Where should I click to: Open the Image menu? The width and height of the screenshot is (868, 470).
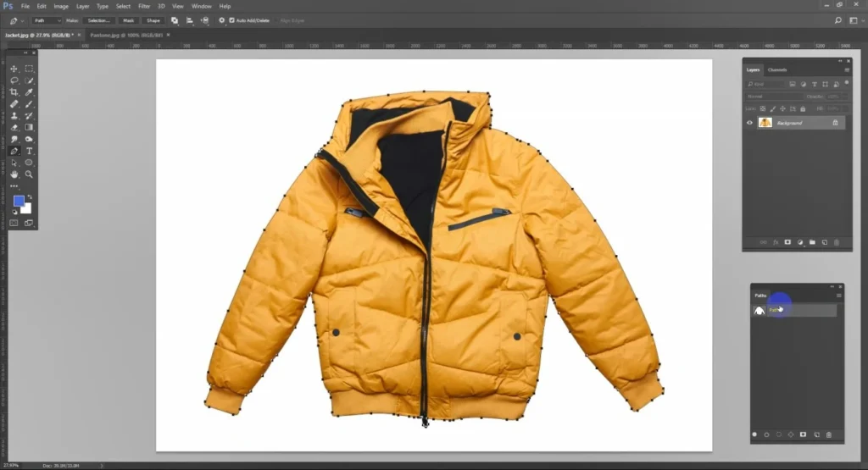(x=61, y=6)
